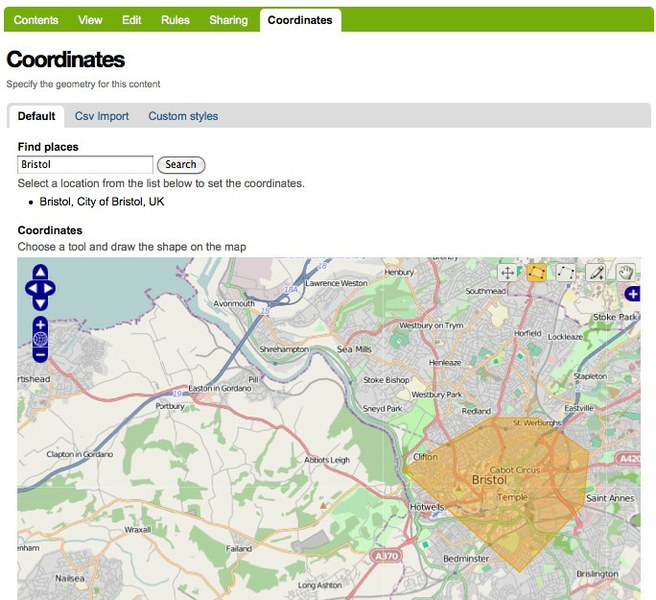The image size is (656, 600).
Task: Select the draw polygon tool
Action: click(537, 272)
